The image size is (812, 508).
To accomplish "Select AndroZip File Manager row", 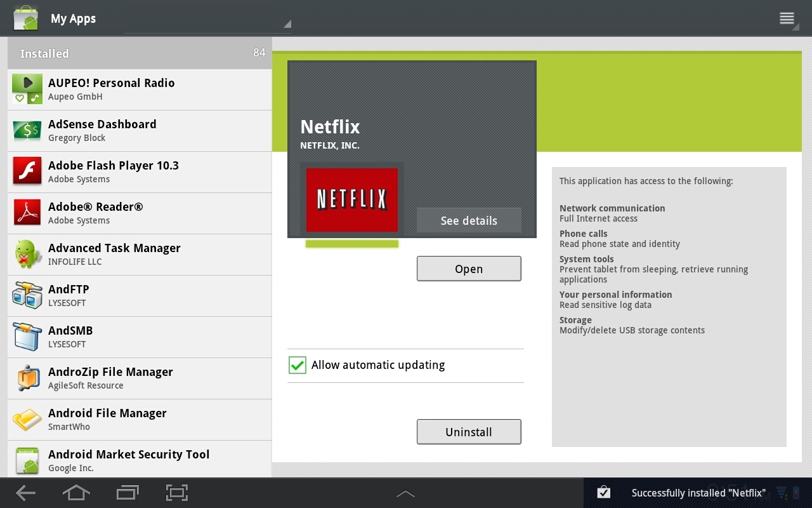I will coord(140,378).
